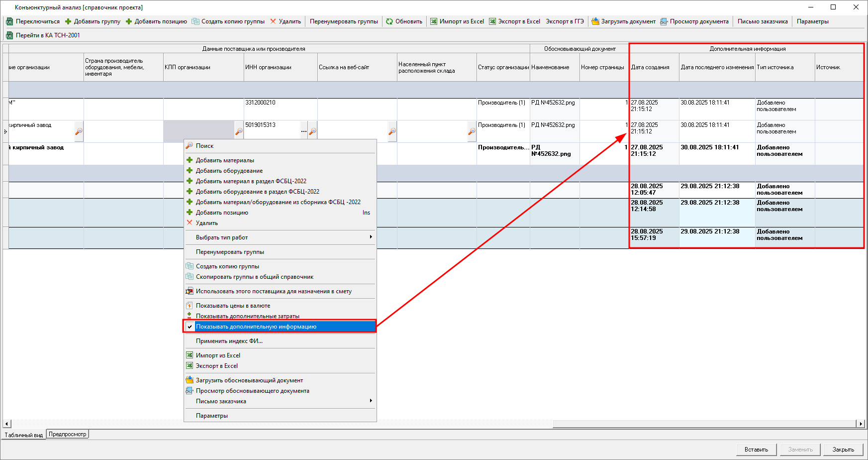Choose Поиск in the context menu
Screen dimensions: 868x460
280,146
